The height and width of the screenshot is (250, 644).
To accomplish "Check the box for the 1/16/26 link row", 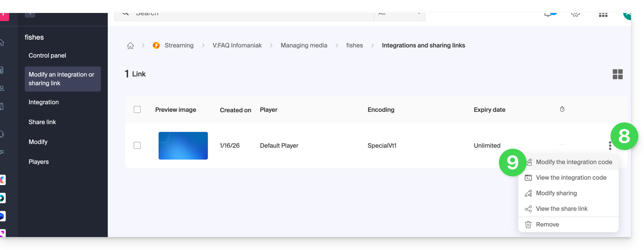I will click(x=137, y=145).
